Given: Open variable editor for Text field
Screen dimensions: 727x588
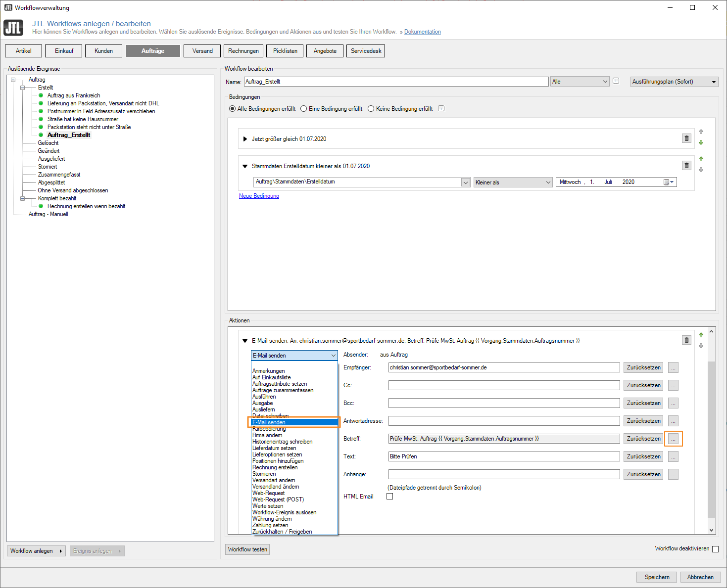Looking at the screenshot, I should point(673,456).
